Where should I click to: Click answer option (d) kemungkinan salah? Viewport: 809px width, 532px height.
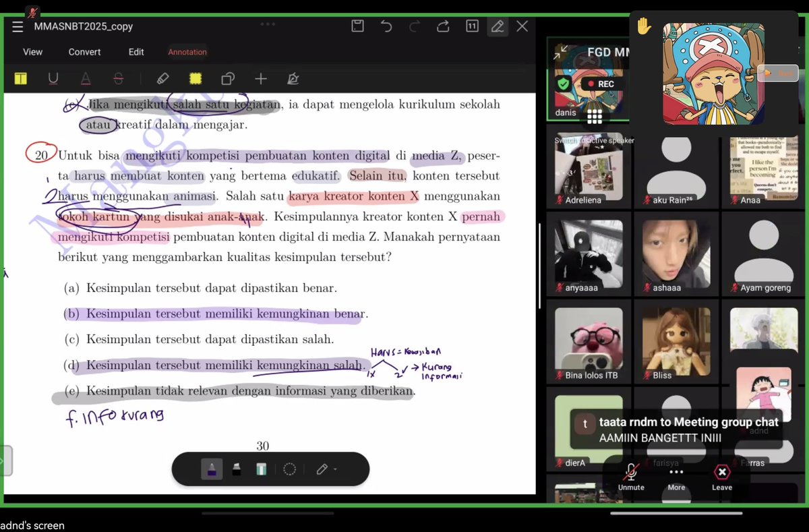click(x=214, y=365)
